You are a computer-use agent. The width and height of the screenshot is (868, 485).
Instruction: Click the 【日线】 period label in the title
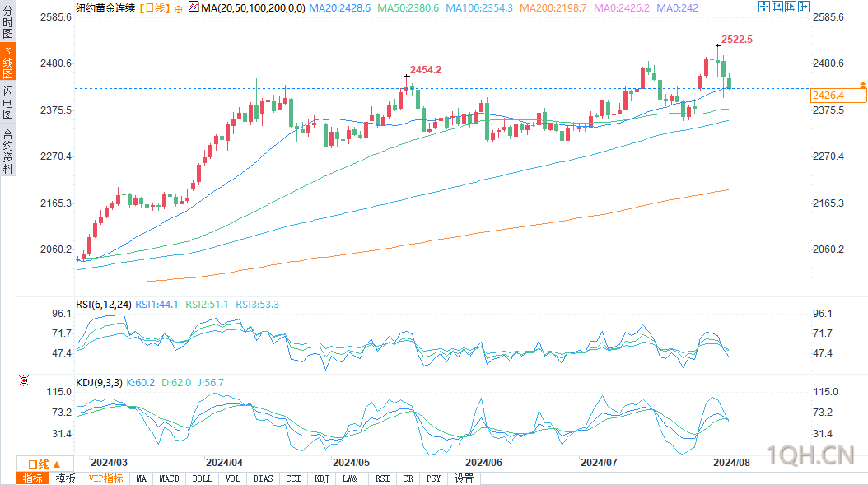[x=154, y=7]
